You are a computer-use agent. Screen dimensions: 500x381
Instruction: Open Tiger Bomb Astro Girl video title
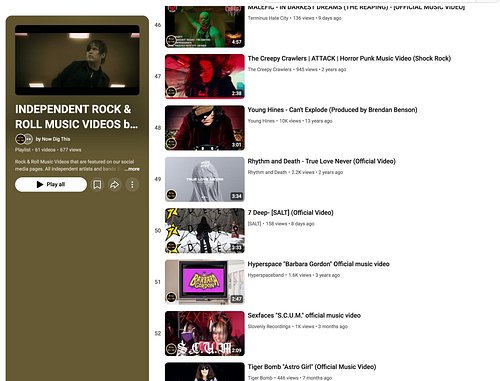coord(312,367)
